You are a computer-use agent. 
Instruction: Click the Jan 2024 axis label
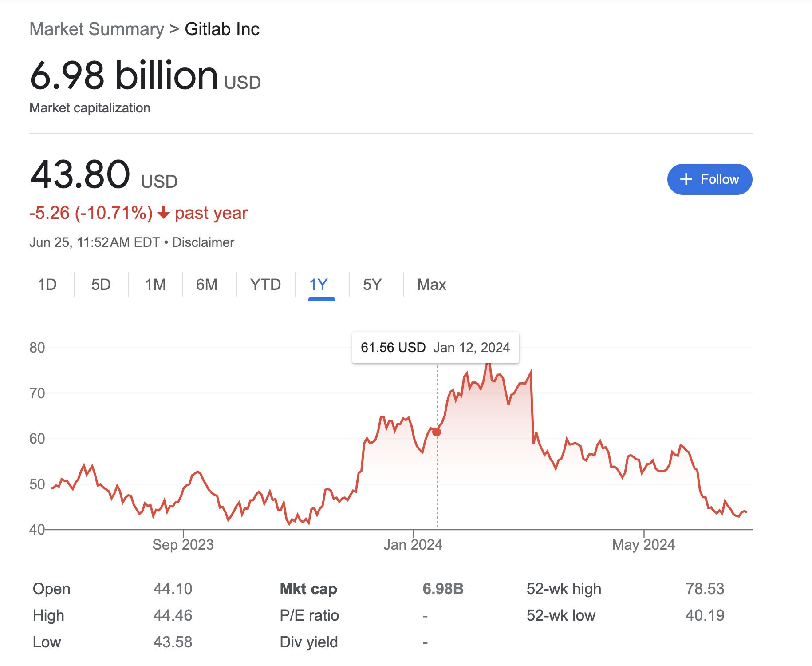coord(413,545)
